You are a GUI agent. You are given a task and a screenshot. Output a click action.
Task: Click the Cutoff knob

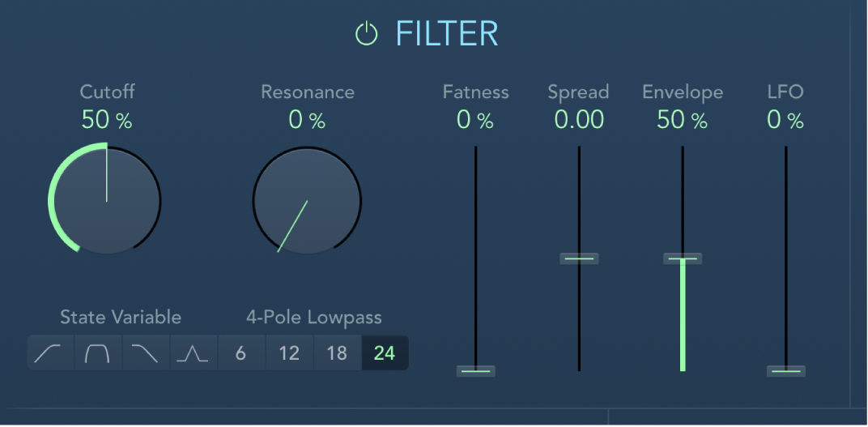[106, 199]
